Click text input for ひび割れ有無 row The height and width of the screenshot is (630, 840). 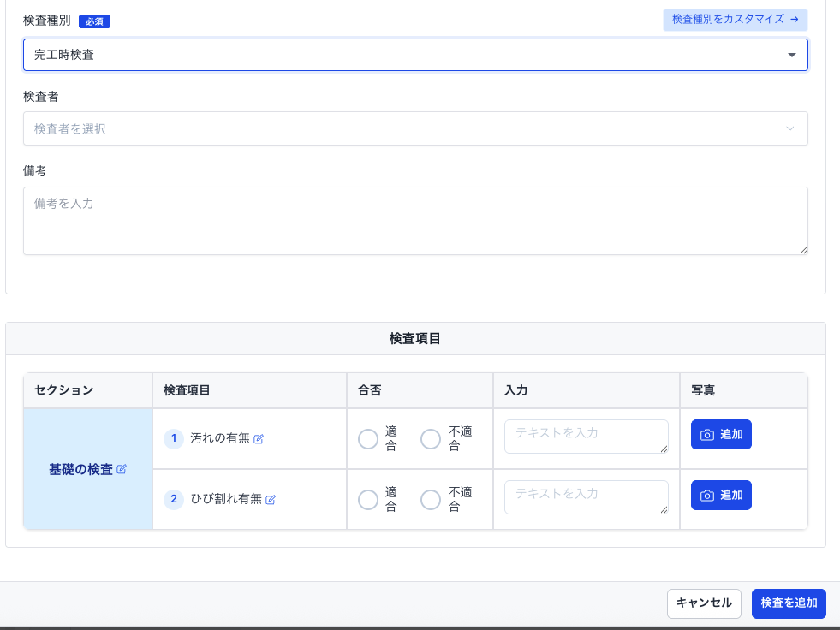[586, 497]
